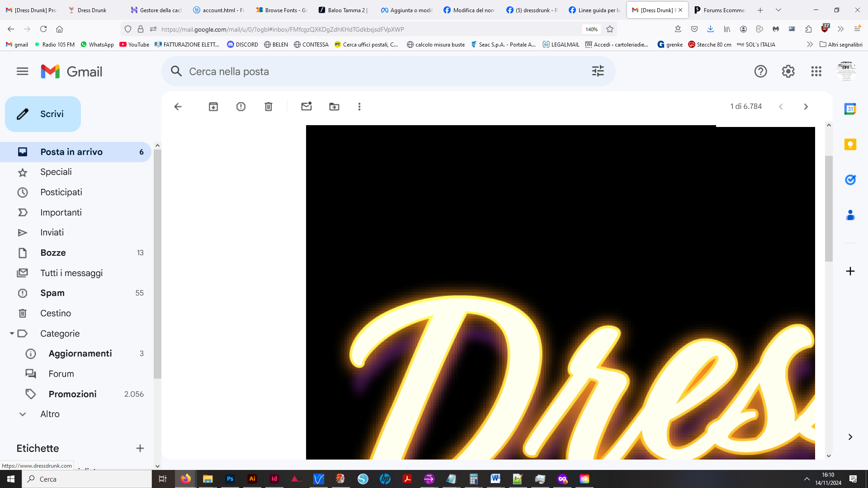Open the WhatsApp bookmark
The height and width of the screenshot is (488, 868).
pyautogui.click(x=97, y=44)
